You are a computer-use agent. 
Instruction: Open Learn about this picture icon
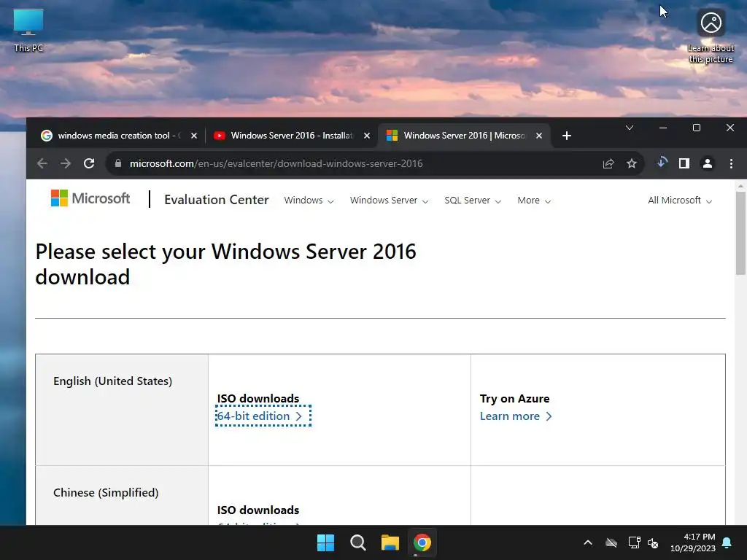[711, 36]
